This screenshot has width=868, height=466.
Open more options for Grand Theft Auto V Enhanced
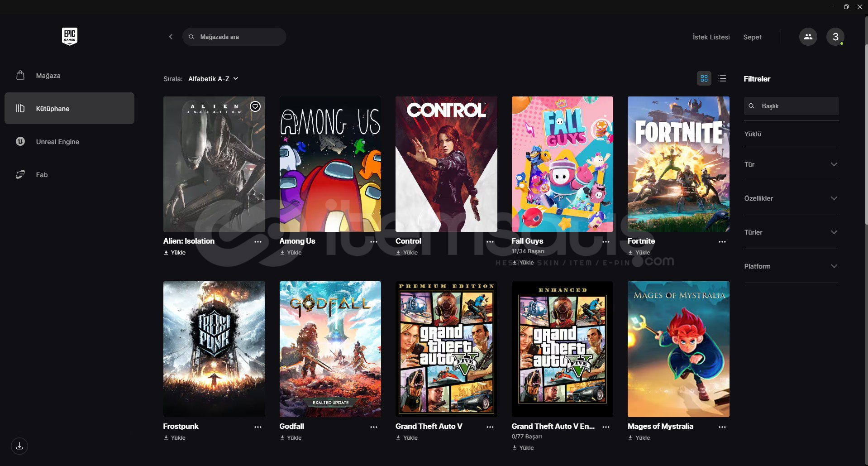pos(606,427)
